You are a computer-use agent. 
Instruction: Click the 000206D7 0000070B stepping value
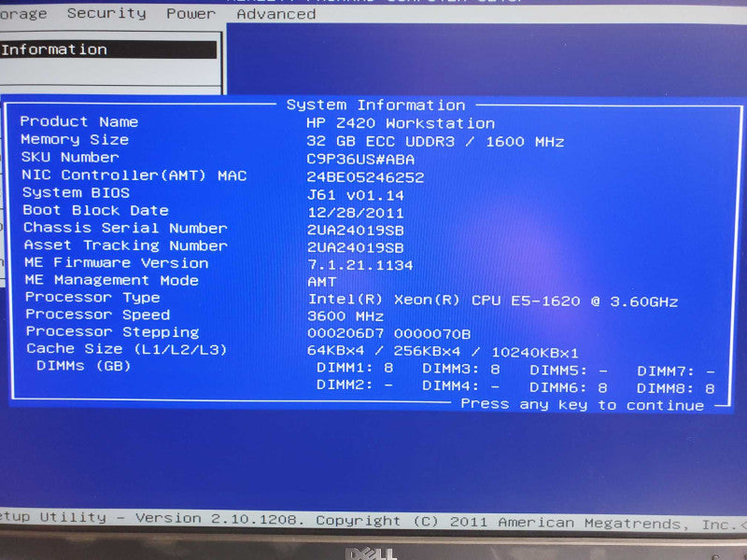pyautogui.click(x=389, y=334)
